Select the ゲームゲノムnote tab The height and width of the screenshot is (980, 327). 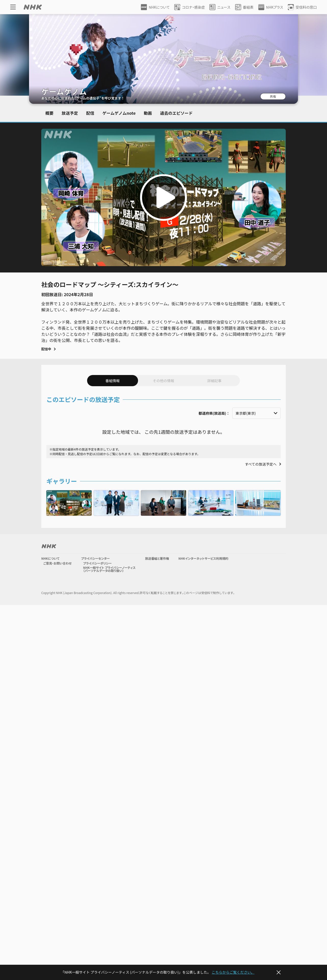pyautogui.click(x=119, y=113)
